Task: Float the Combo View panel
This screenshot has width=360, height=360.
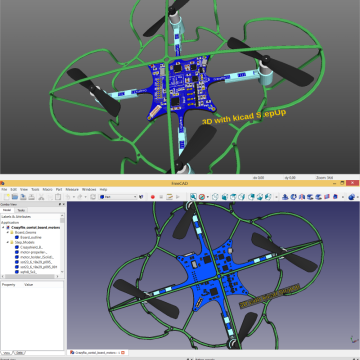Action: tap(60, 204)
